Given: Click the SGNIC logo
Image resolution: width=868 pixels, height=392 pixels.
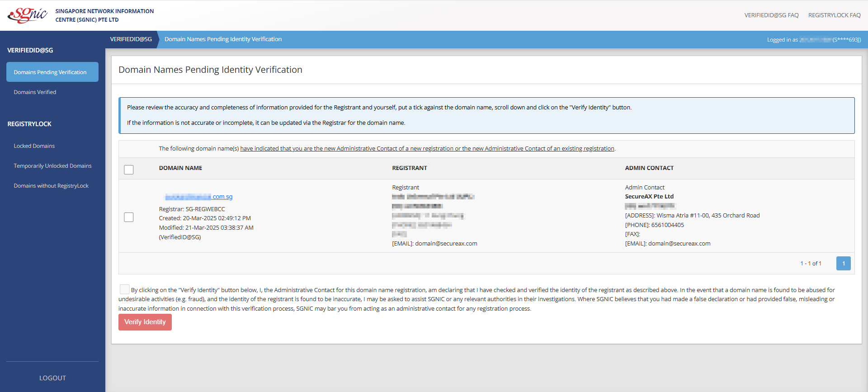Looking at the screenshot, I should 28,15.
